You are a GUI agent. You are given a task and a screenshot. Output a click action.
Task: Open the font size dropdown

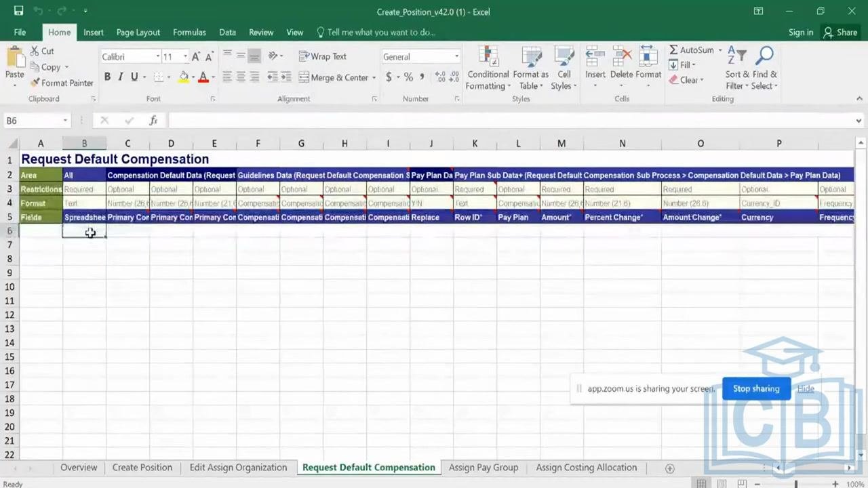pyautogui.click(x=185, y=57)
